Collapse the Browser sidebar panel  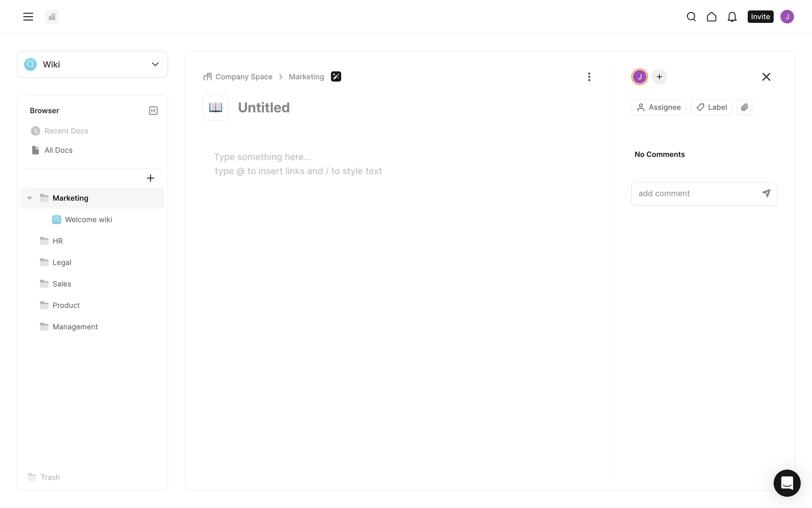[x=153, y=110]
